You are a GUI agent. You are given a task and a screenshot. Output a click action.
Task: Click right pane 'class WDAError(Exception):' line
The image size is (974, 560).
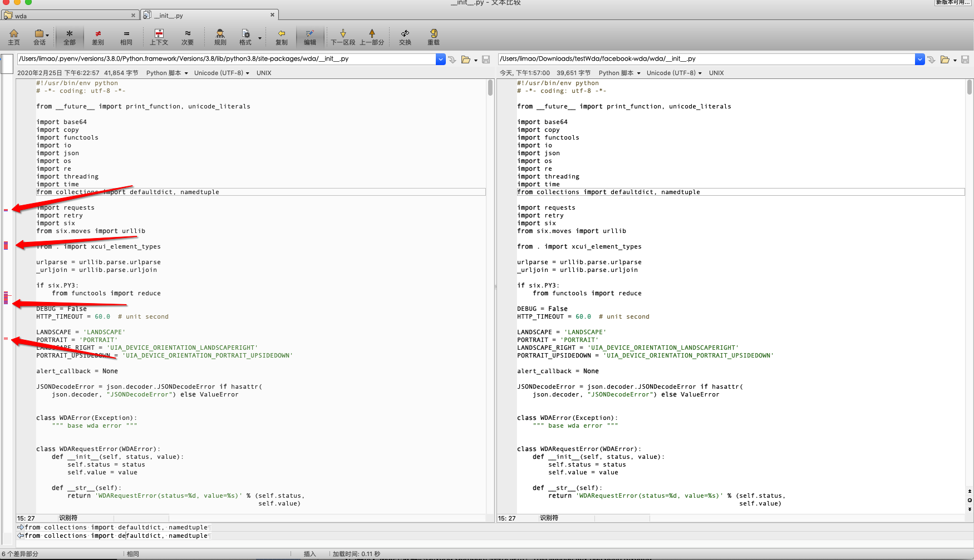567,418
